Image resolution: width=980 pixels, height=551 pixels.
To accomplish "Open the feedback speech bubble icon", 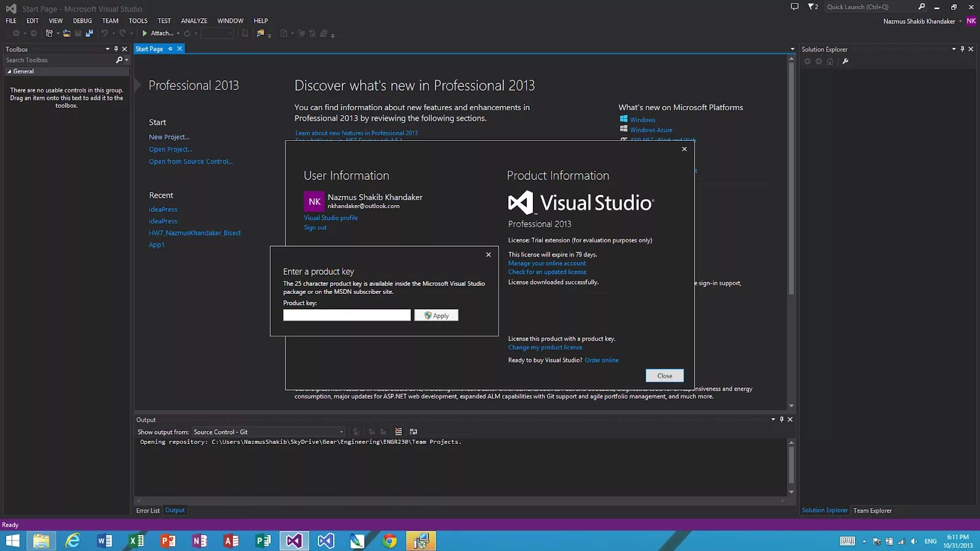I will point(794,7).
